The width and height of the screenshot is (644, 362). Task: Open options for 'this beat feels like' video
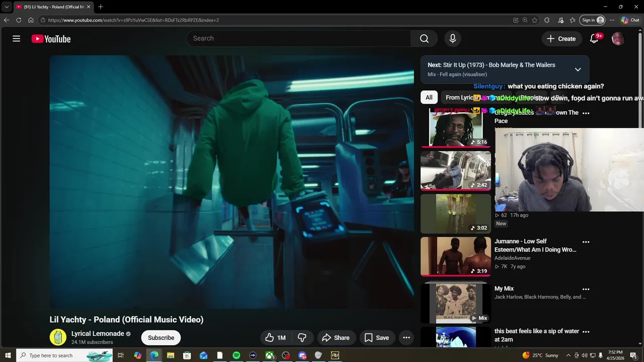(586, 332)
